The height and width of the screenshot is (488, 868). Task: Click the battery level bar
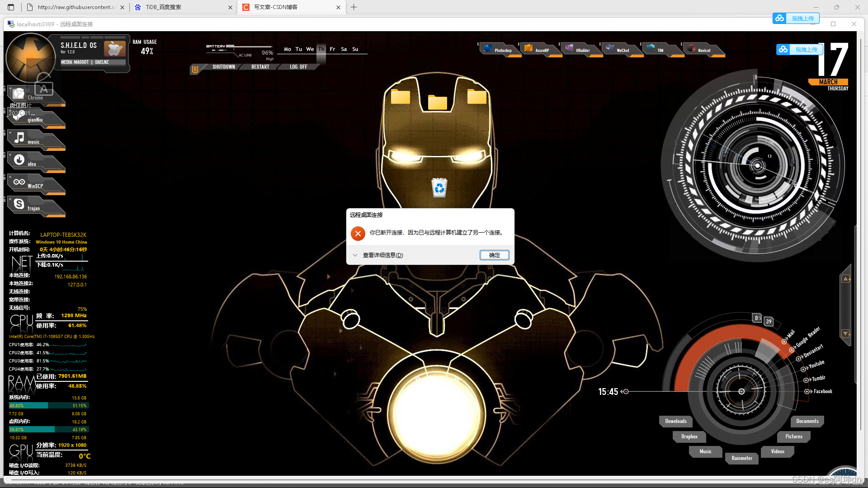pos(250,46)
